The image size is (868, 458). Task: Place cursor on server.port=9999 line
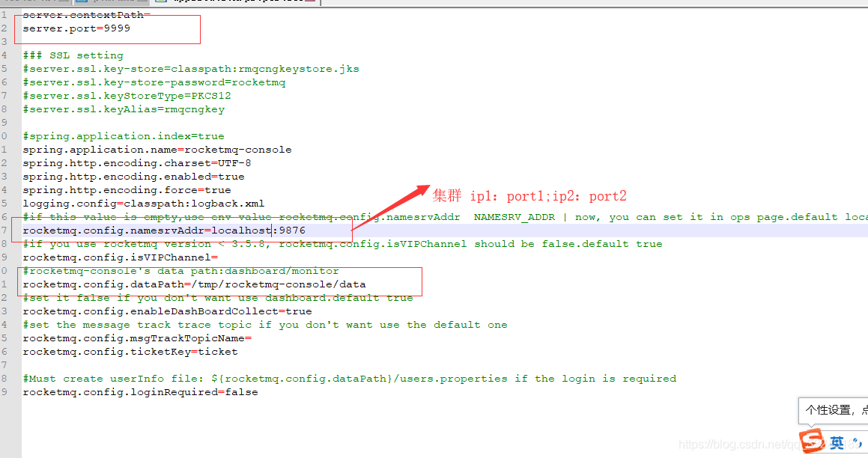pyautogui.click(x=76, y=28)
